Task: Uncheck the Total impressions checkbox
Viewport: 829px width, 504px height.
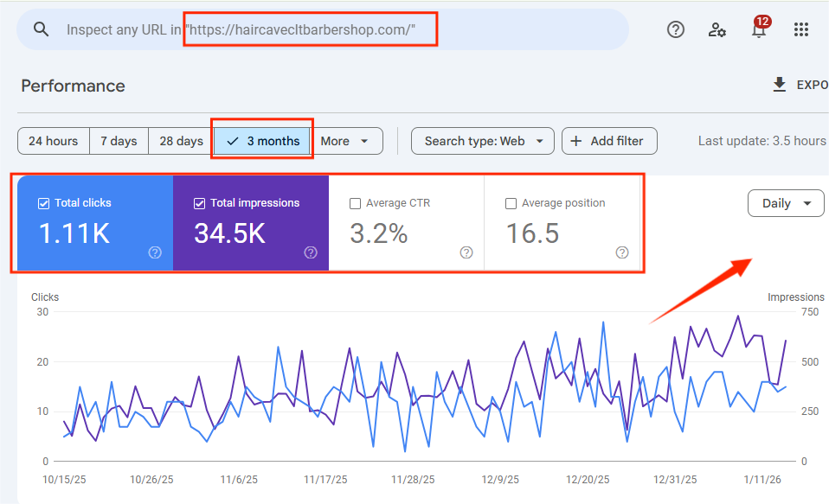Action: click(x=200, y=203)
